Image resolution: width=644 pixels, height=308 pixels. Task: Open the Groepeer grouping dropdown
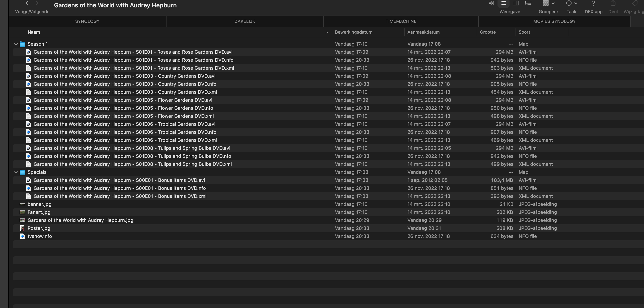pyautogui.click(x=549, y=3)
